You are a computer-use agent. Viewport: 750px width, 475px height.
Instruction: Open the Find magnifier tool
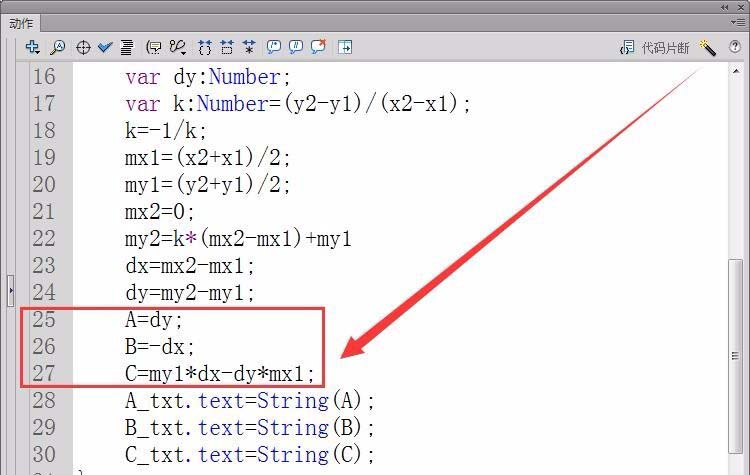click(x=58, y=47)
